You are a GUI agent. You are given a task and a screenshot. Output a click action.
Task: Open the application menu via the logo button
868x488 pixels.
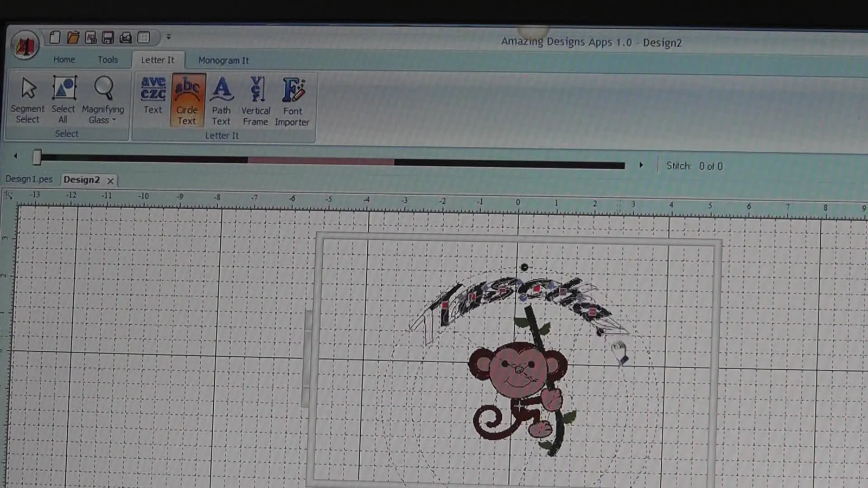click(x=24, y=44)
